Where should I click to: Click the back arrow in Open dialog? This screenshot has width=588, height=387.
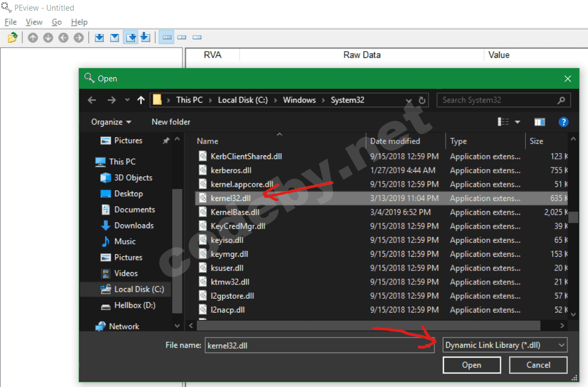tap(92, 100)
